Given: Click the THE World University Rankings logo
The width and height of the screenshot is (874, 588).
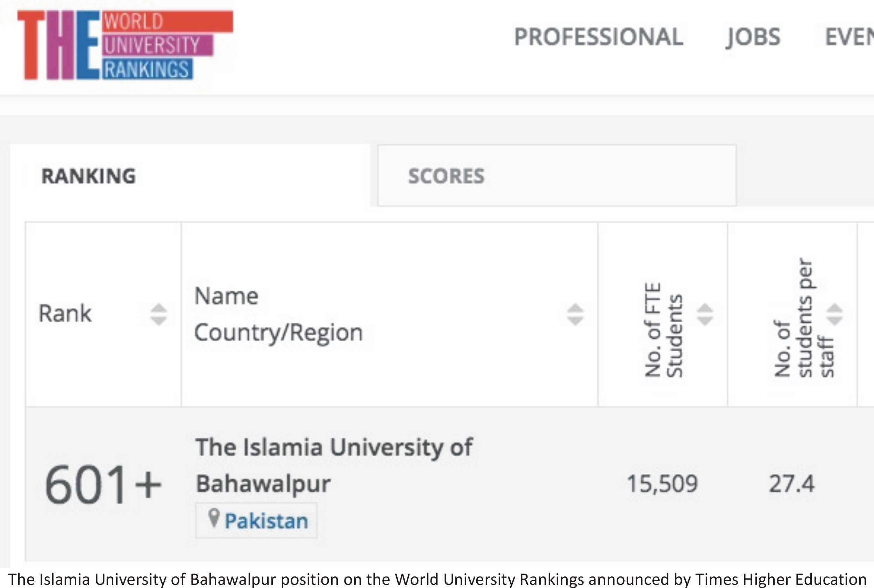Looking at the screenshot, I should click(x=116, y=45).
